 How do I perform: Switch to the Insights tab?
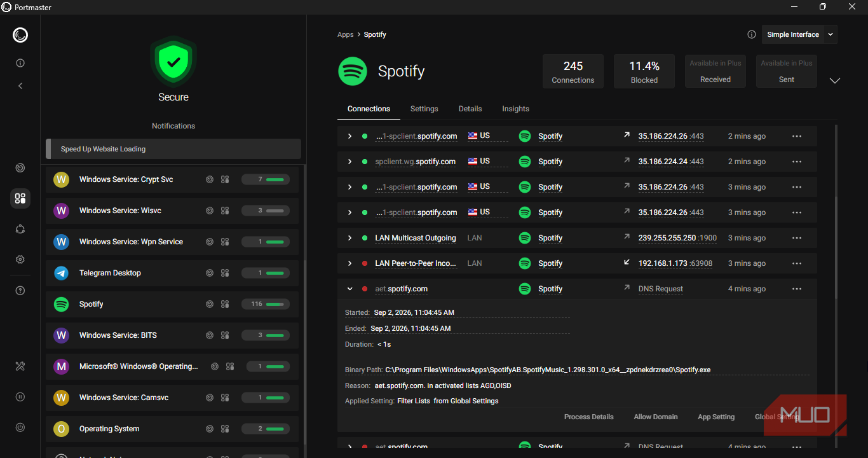point(515,109)
